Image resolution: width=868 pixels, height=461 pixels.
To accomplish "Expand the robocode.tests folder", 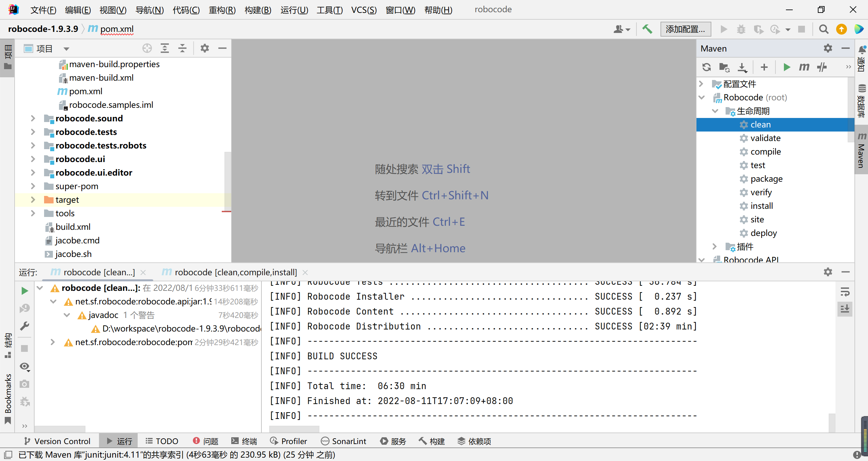I will [33, 132].
